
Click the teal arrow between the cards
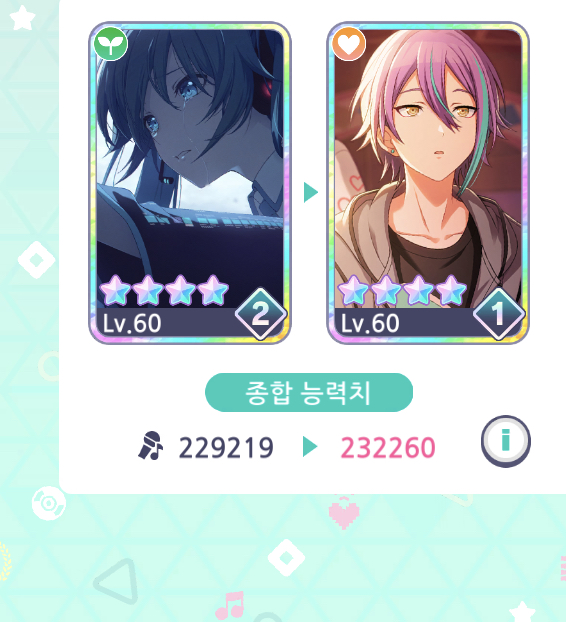click(311, 192)
